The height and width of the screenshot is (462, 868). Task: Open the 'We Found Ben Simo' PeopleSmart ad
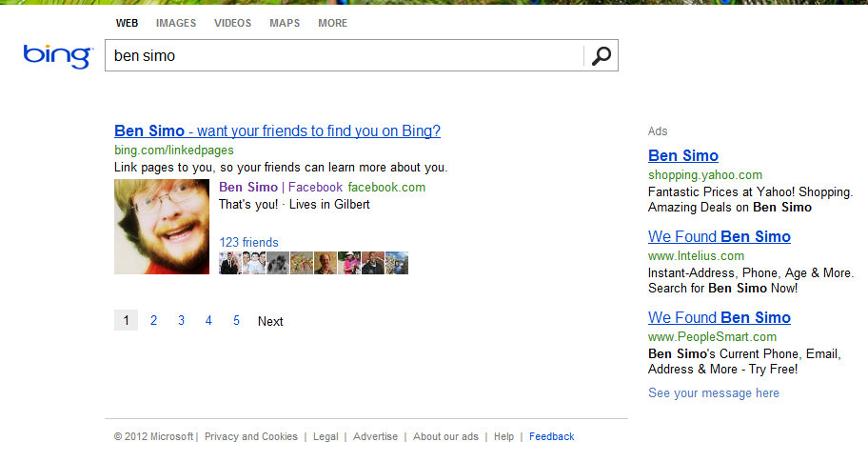click(x=720, y=317)
